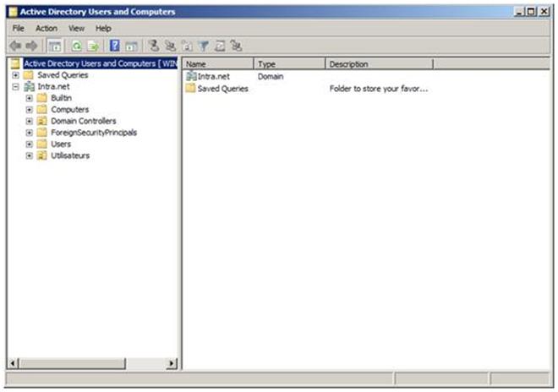Click the Find objects toolbar icon
The image size is (558, 392).
tap(220, 46)
